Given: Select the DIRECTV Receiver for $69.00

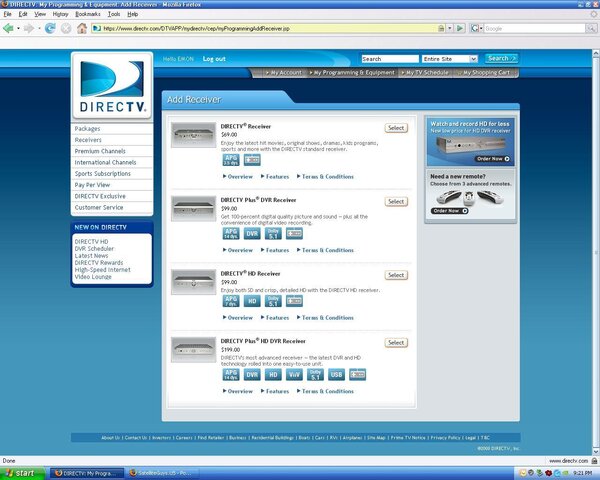Looking at the screenshot, I should pos(396,128).
